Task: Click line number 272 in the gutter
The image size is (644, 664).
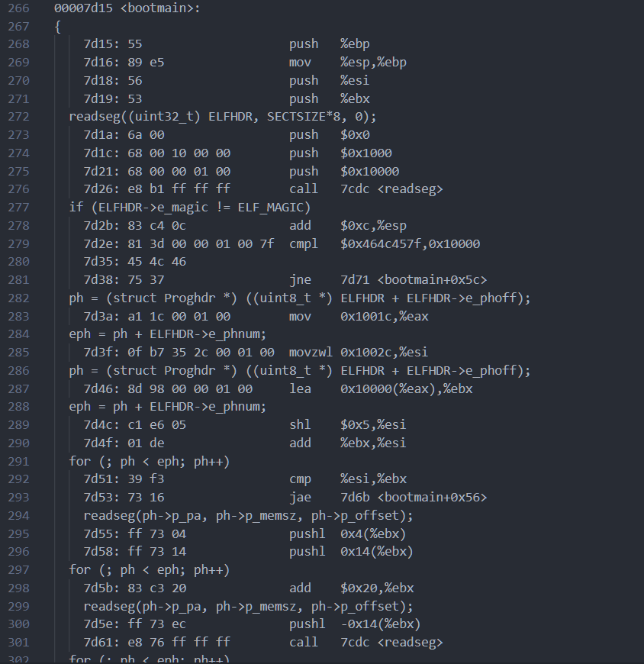Action: tap(18, 117)
